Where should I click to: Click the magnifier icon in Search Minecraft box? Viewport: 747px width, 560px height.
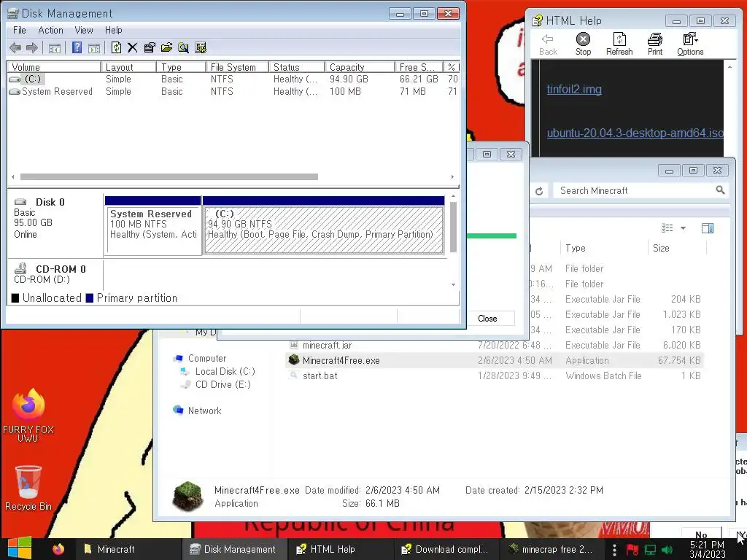pyautogui.click(x=720, y=190)
